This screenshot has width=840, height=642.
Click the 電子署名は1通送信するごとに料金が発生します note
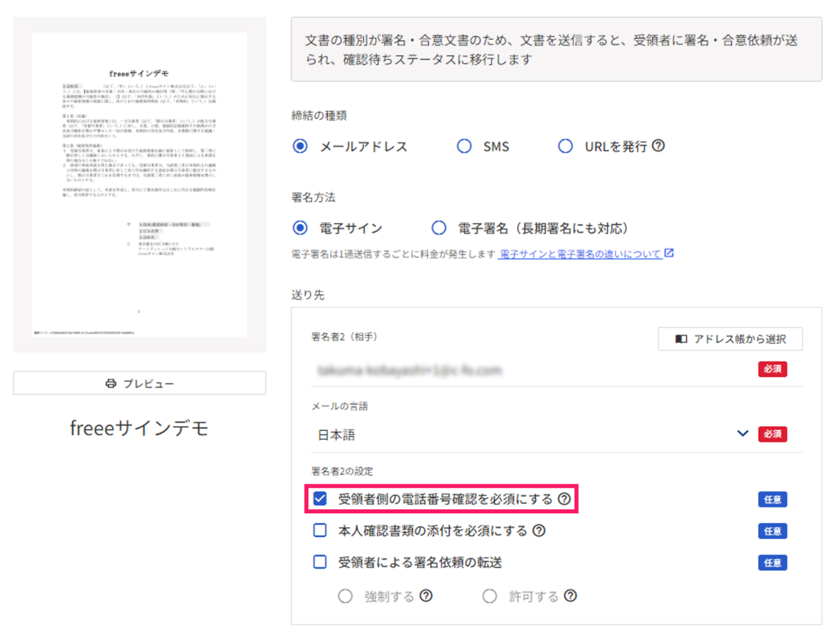point(394,254)
